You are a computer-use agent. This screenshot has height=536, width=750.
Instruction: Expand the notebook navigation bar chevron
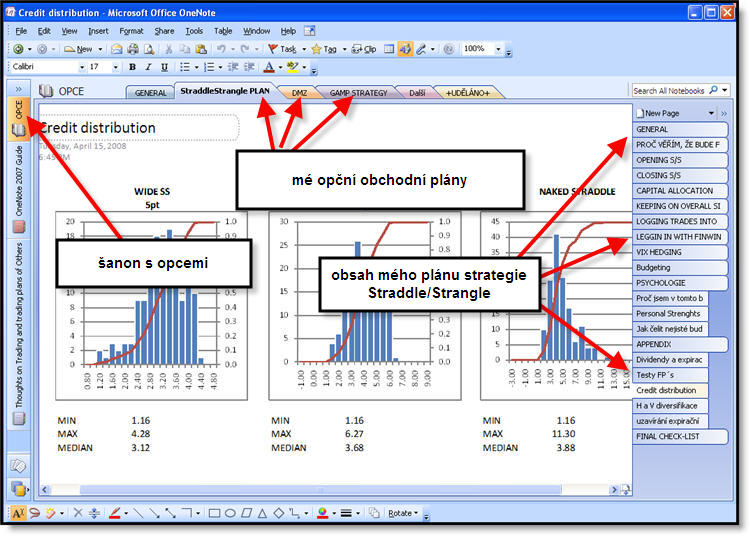[x=19, y=89]
